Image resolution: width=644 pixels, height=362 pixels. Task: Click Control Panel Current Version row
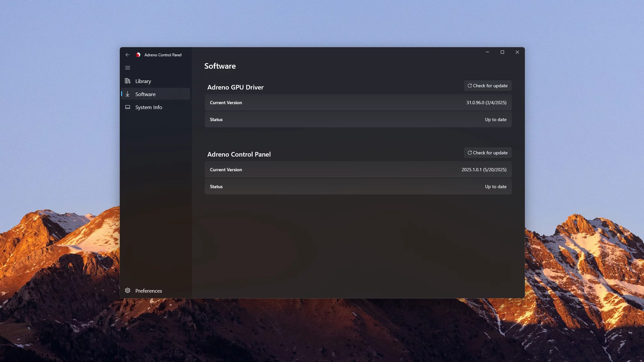pos(358,170)
